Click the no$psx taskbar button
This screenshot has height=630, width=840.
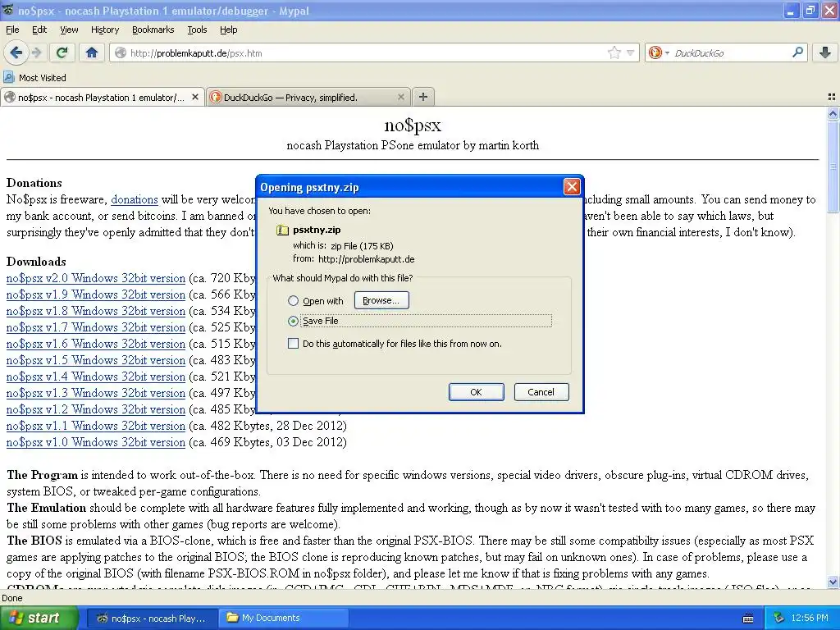point(152,618)
